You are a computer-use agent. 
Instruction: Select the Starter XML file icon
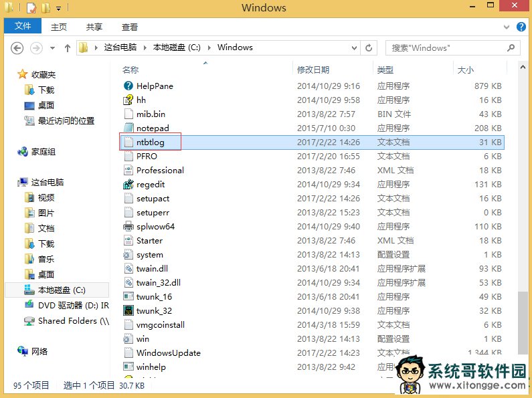pos(128,240)
